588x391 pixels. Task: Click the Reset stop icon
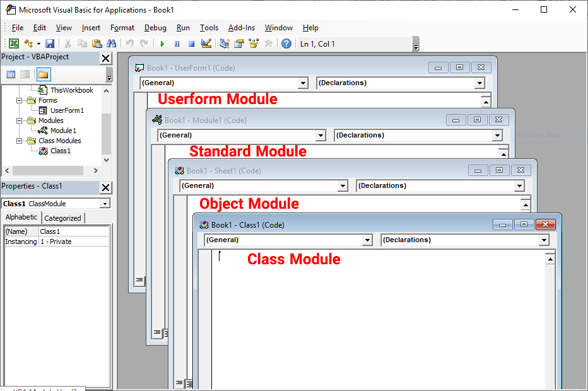tap(192, 44)
